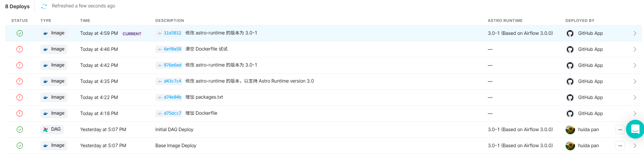Viewport: 644px width, 155px height.
Task: Click timestamp Today at 4:46 PM
Action: pyautogui.click(x=99, y=49)
